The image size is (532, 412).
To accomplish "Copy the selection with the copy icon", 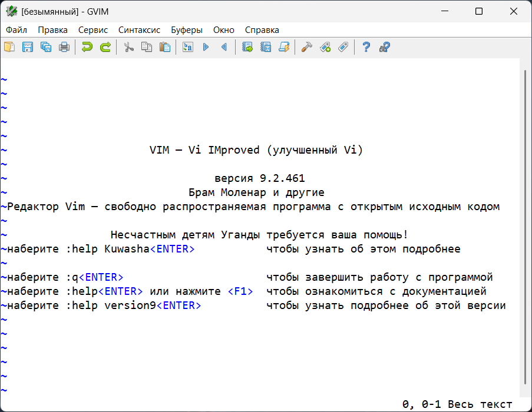I will tap(147, 46).
